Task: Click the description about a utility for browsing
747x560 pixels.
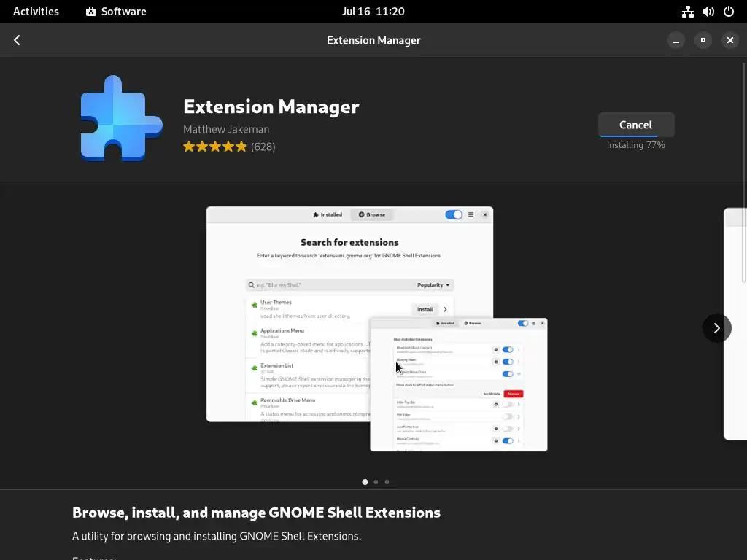Action: coord(217,536)
